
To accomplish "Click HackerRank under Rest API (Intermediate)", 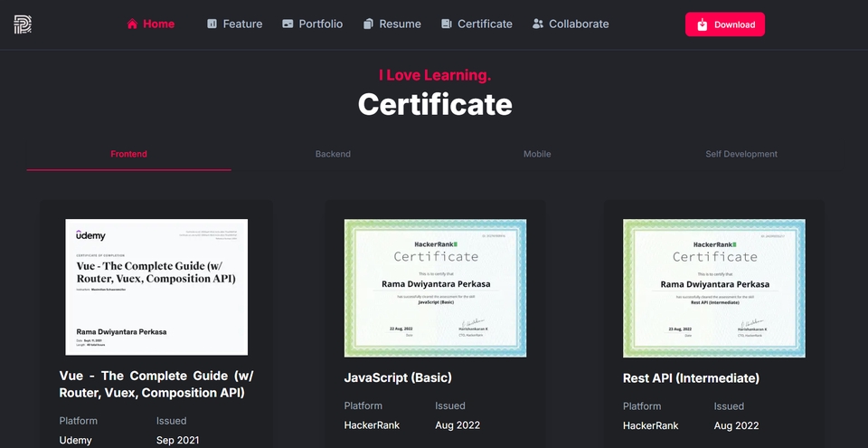I will pos(650,425).
